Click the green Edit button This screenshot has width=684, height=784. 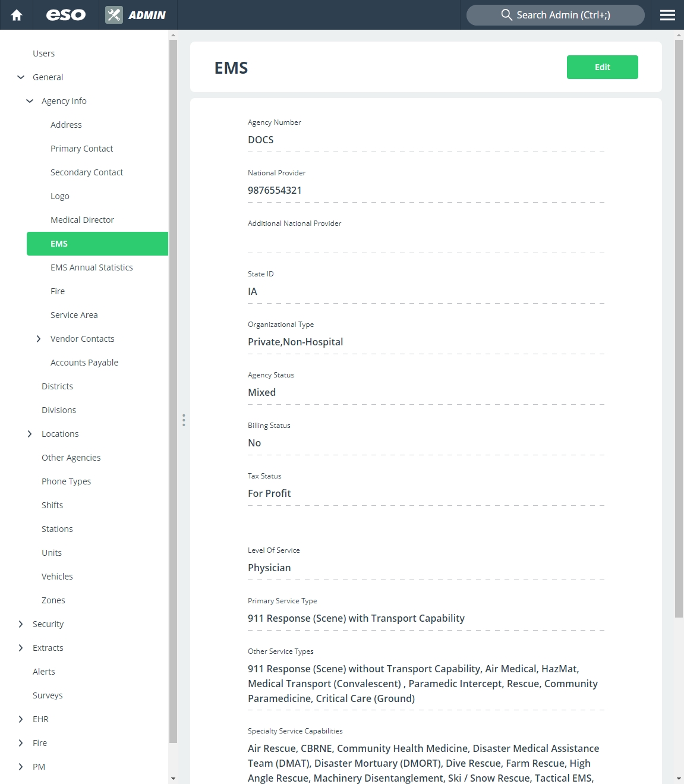coord(602,67)
